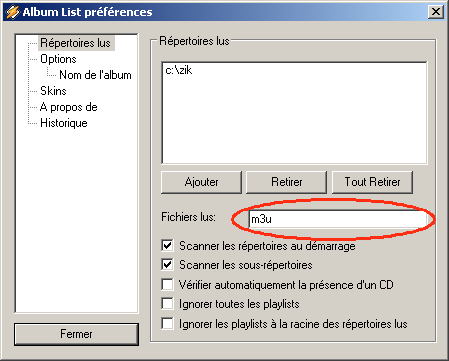Select Répertoires lus in the tree

[x=76, y=43]
